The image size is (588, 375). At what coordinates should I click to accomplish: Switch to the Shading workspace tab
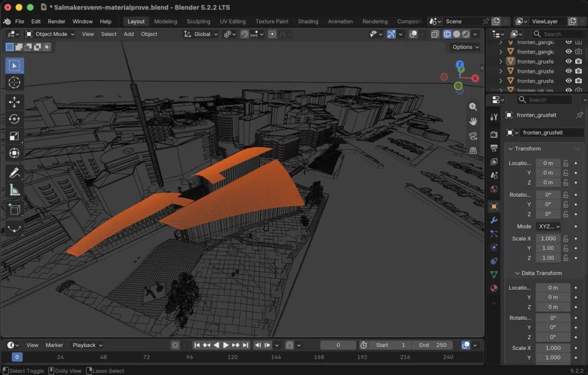coord(308,21)
